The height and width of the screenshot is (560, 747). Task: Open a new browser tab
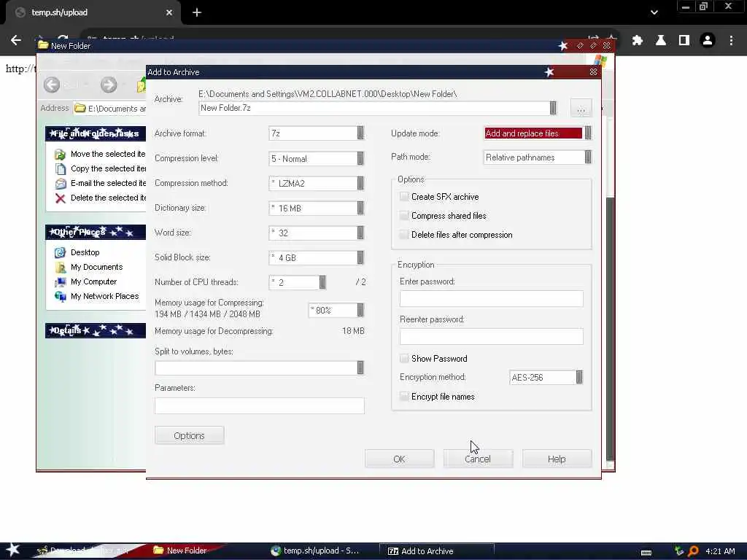[x=197, y=13]
